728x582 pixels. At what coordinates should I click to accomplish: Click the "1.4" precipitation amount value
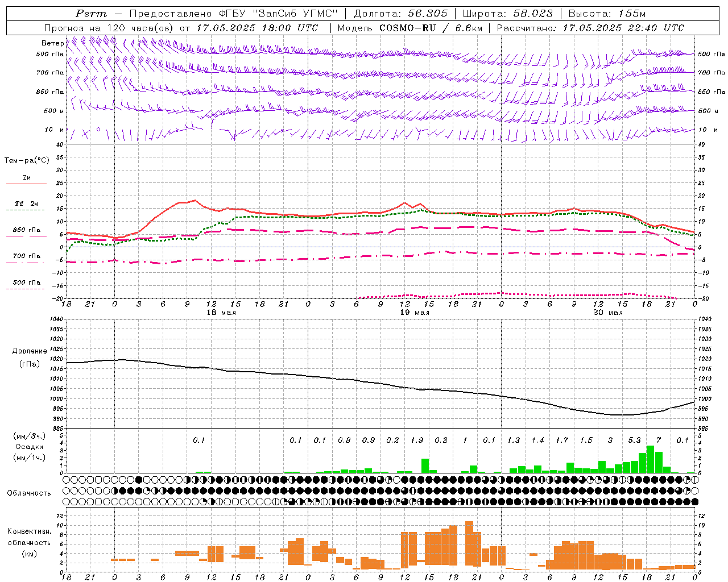click(x=537, y=440)
